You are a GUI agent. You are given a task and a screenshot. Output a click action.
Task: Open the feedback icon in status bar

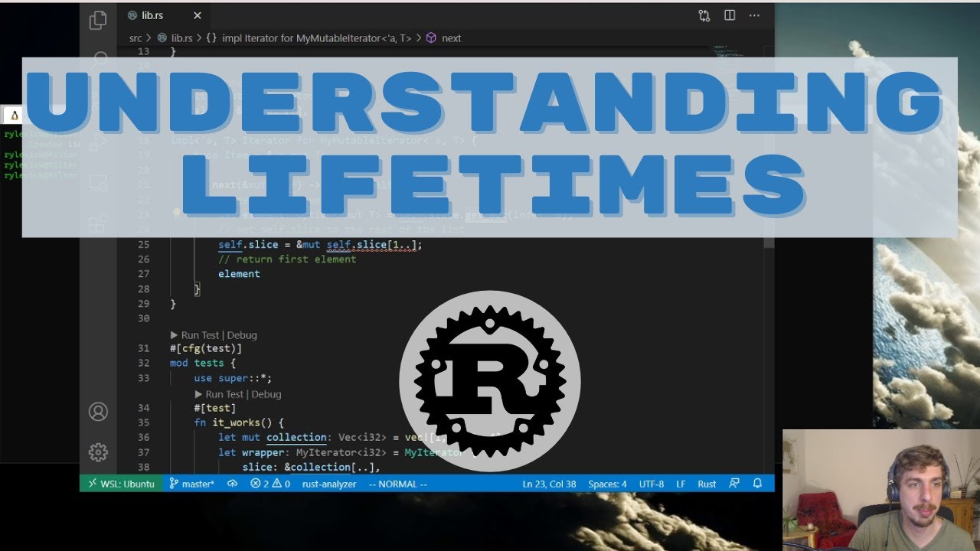pos(734,484)
